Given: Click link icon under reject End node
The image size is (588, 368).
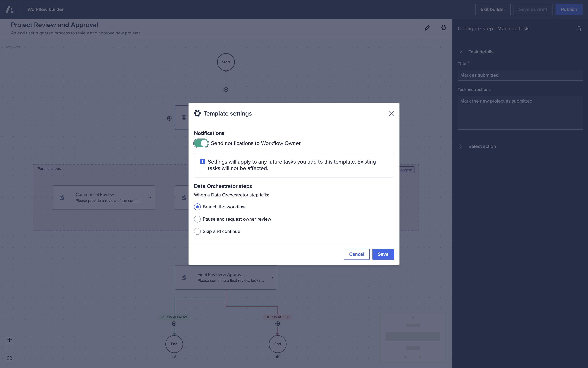Looking at the screenshot, I should coord(277,356).
